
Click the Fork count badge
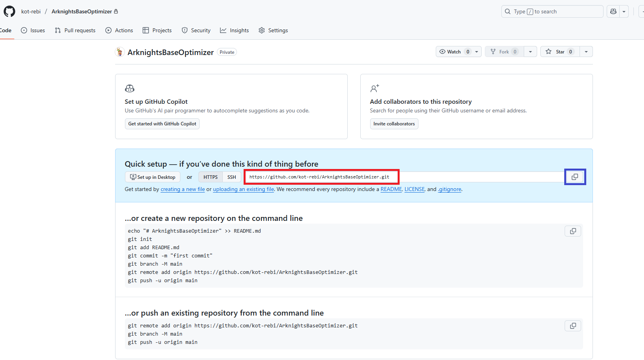515,51
